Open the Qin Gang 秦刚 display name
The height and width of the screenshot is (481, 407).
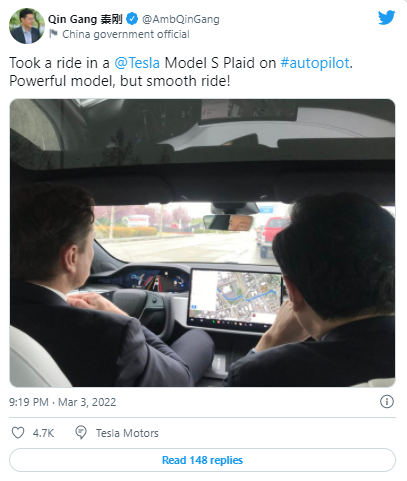85,19
